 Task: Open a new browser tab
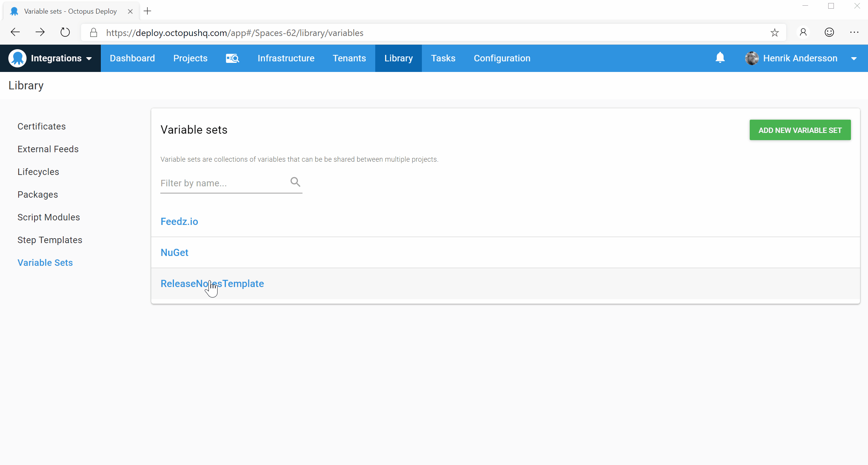point(147,11)
